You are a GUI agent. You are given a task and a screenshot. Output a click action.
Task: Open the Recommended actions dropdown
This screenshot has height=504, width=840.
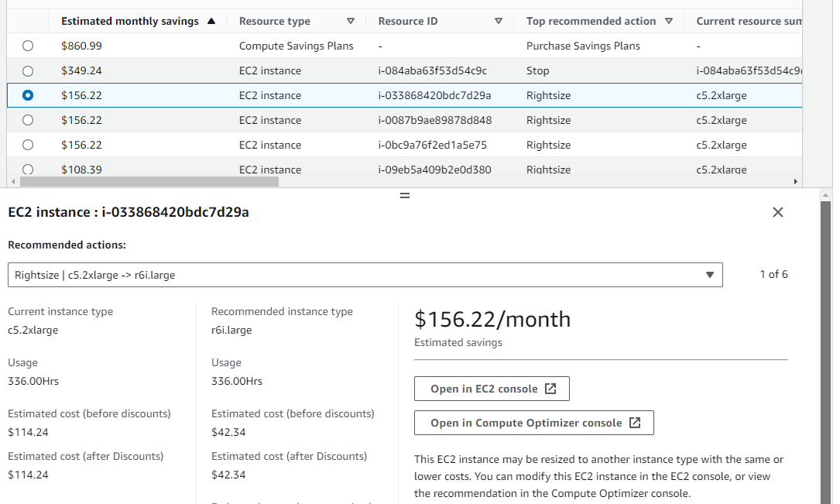coord(364,274)
